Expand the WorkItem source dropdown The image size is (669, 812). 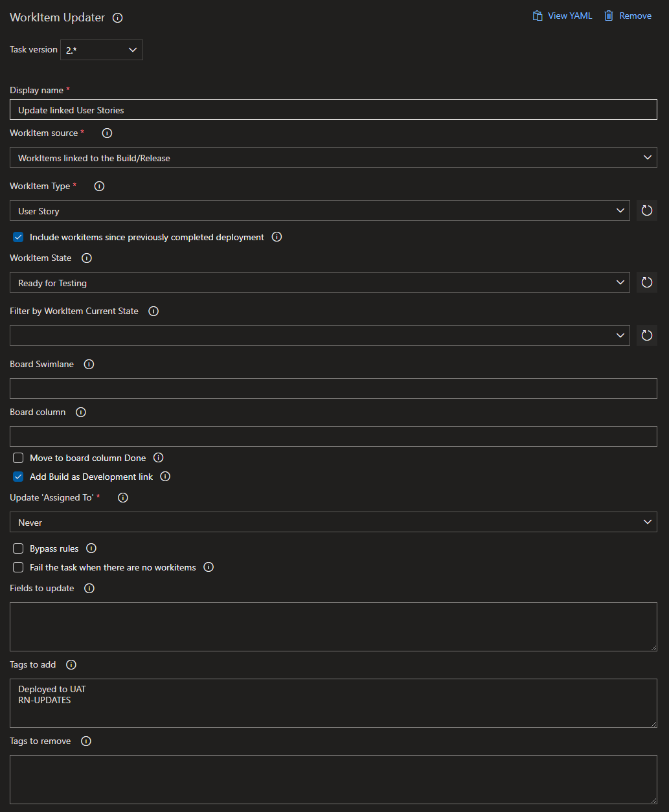point(334,157)
